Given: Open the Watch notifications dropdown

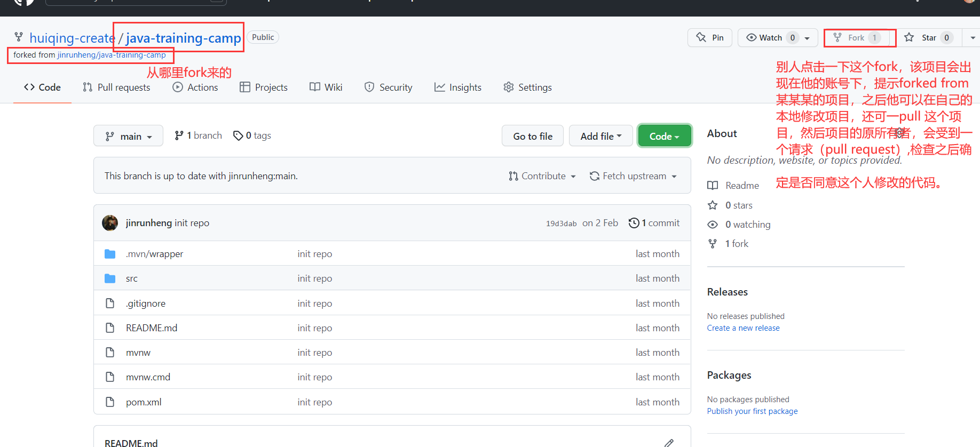Looking at the screenshot, I should click(x=778, y=38).
